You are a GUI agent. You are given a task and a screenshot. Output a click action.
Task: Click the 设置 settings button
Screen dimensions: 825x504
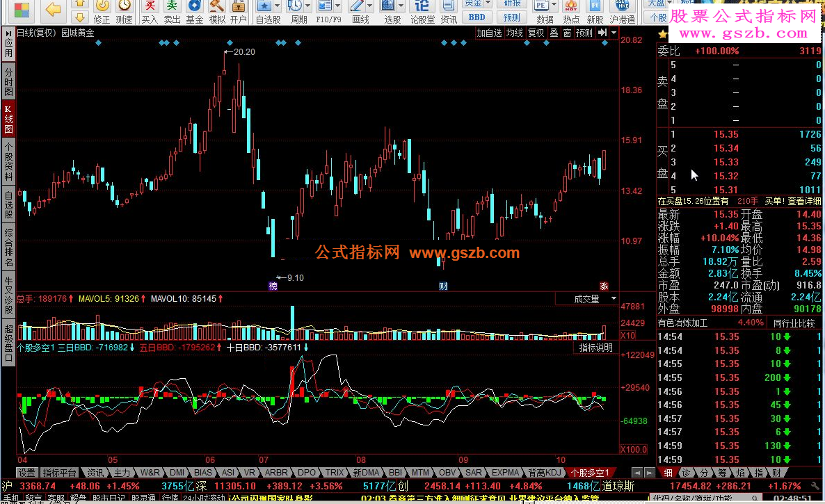26,473
